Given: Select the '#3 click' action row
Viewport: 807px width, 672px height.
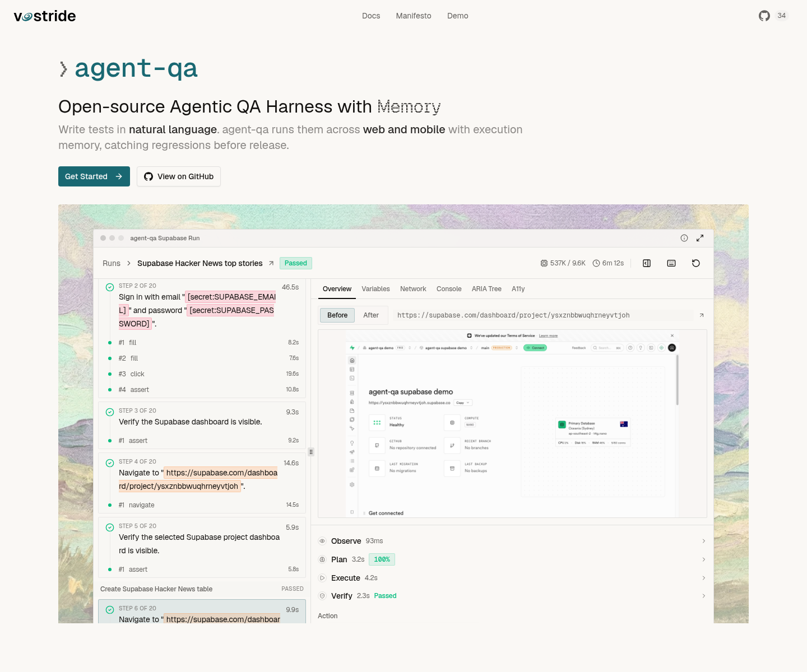Looking at the screenshot, I should click(x=202, y=374).
